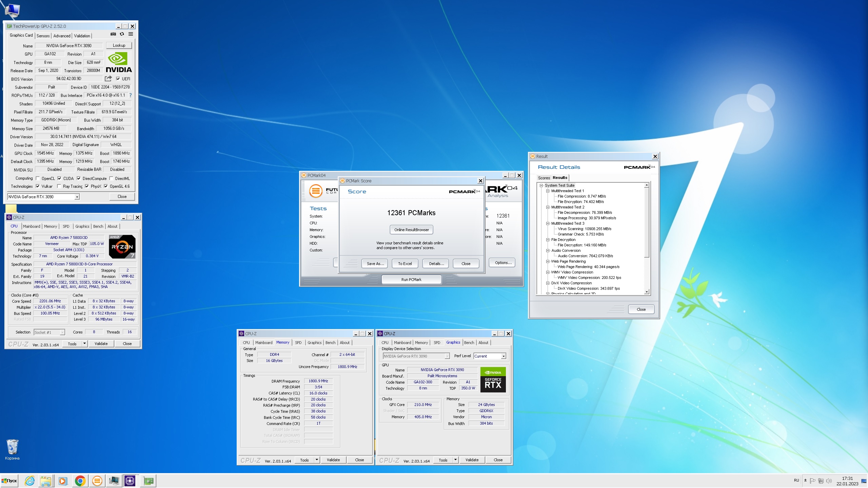Click the Details... button in PCMark Score
Screen dimensions: 868x488
[436, 264]
